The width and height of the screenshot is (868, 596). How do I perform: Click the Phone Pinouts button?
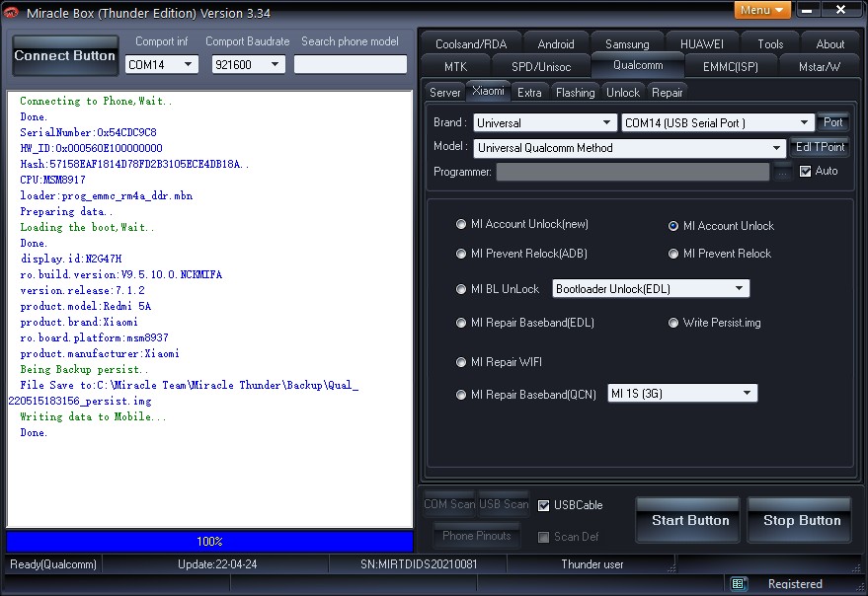point(477,536)
